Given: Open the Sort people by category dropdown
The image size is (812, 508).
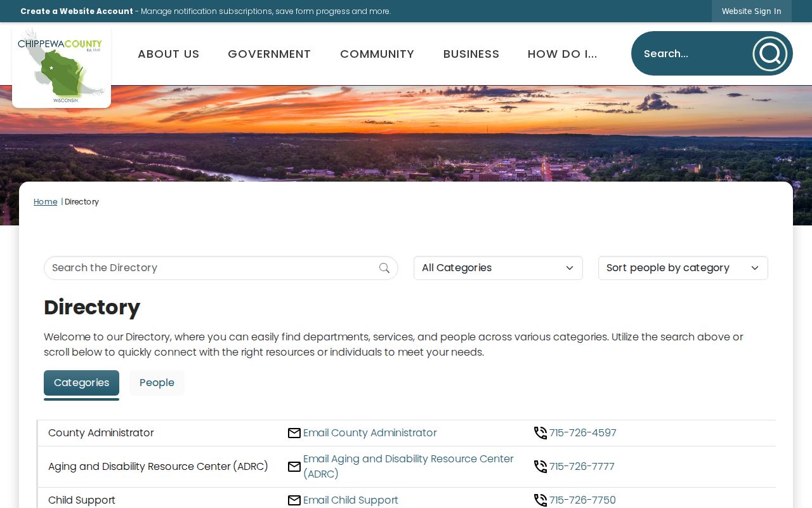Looking at the screenshot, I should point(683,268).
